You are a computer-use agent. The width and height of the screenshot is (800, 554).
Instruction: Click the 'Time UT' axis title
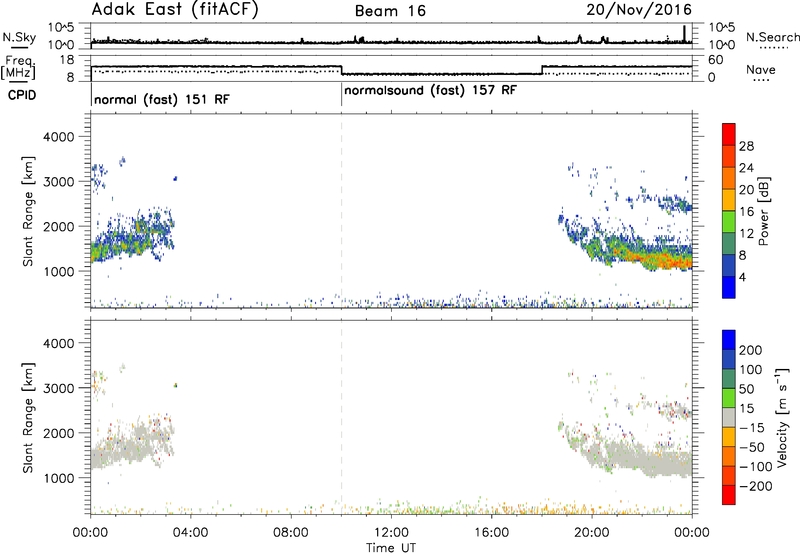(x=391, y=548)
